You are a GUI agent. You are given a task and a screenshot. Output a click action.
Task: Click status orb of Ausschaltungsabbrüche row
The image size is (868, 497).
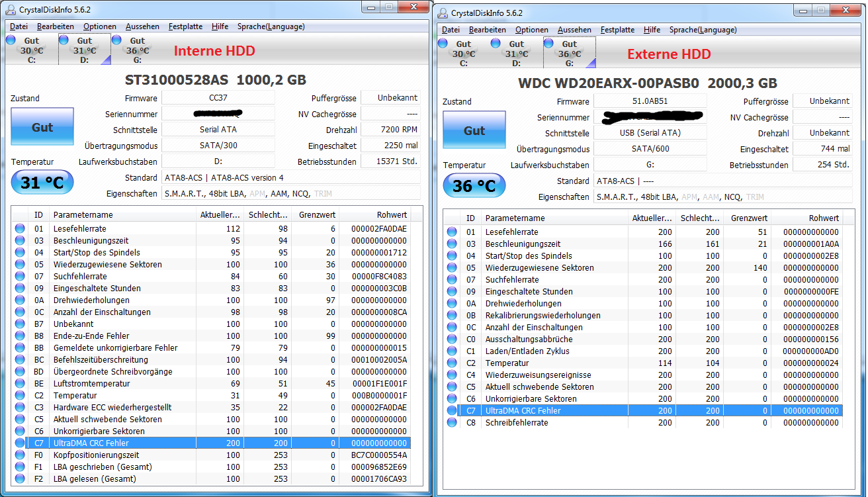(x=452, y=339)
